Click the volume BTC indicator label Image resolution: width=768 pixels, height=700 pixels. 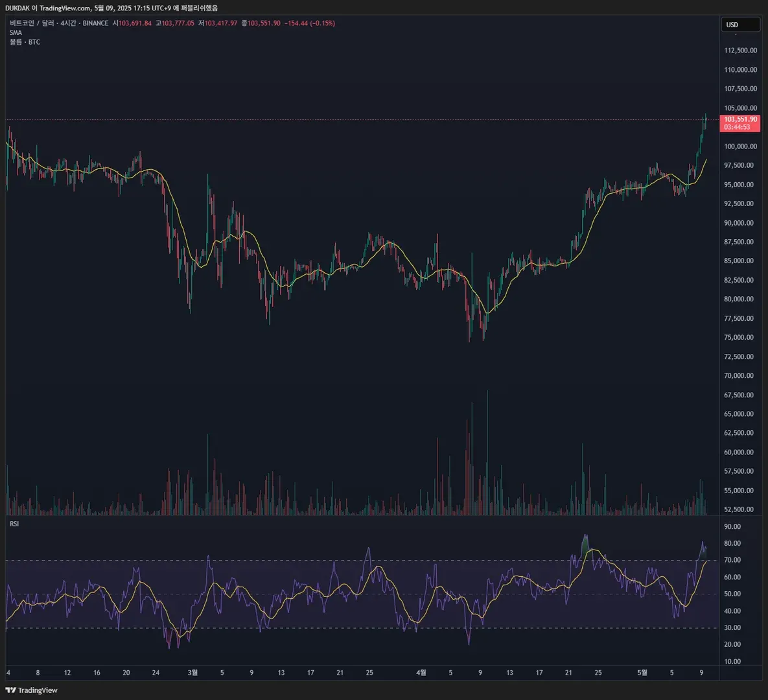[x=25, y=42]
